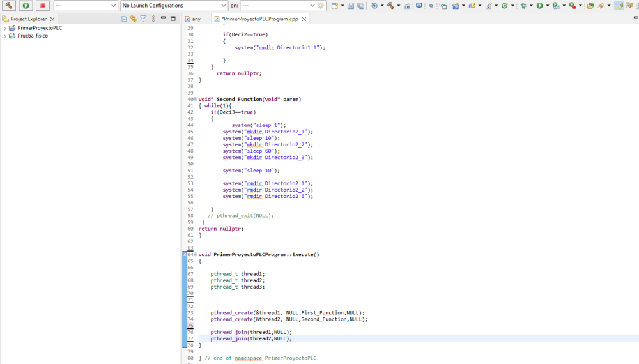The width and height of the screenshot is (639, 364).
Task: Click the filter funnel in Project Explorer
Action: click(143, 19)
